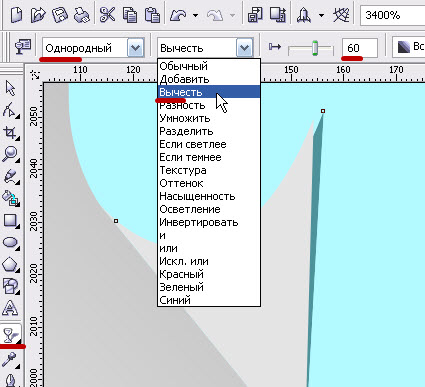Choose Умножить merge mode

coord(209,118)
